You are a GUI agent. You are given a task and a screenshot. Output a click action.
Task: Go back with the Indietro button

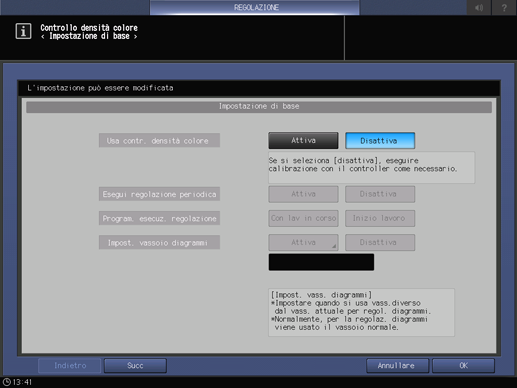(x=70, y=366)
